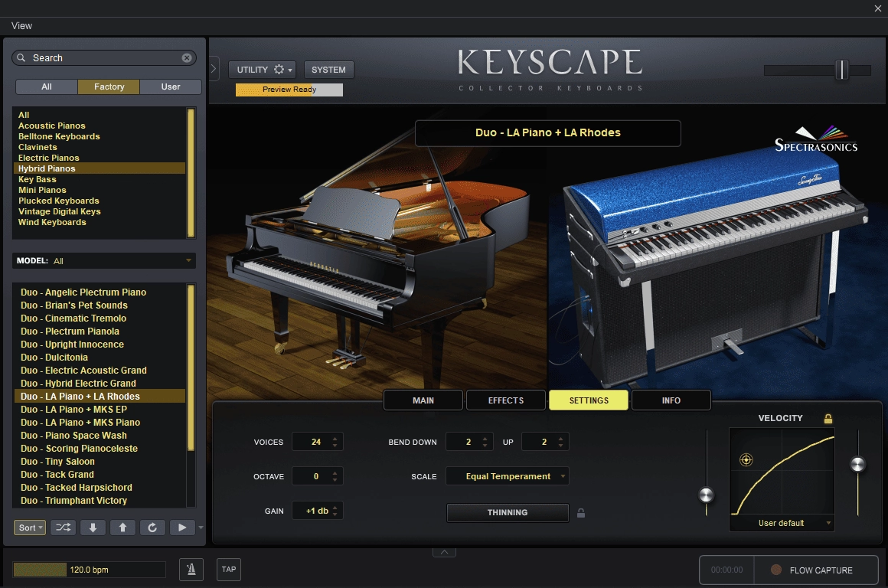This screenshot has width=888, height=588.
Task: Decrease Bend Up stepper down arrow
Action: [560, 446]
